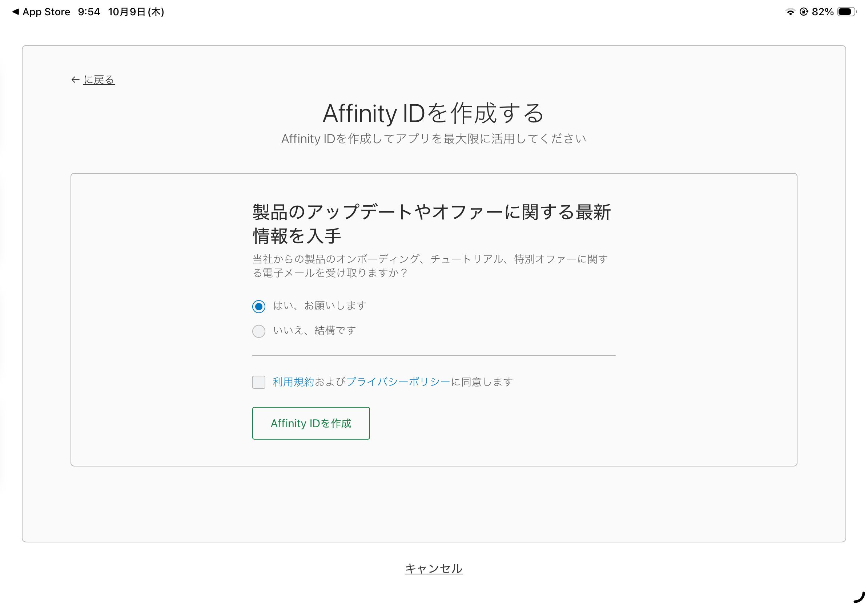Tap the left arrow back icon

click(x=75, y=80)
